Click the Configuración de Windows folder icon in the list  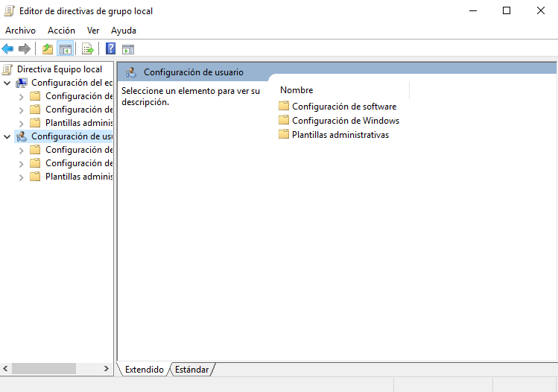tap(284, 120)
